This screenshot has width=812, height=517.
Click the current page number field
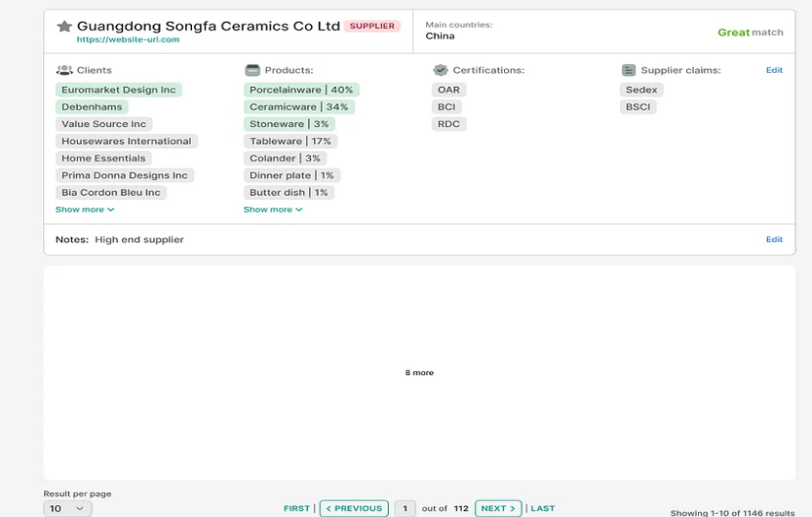[405, 508]
